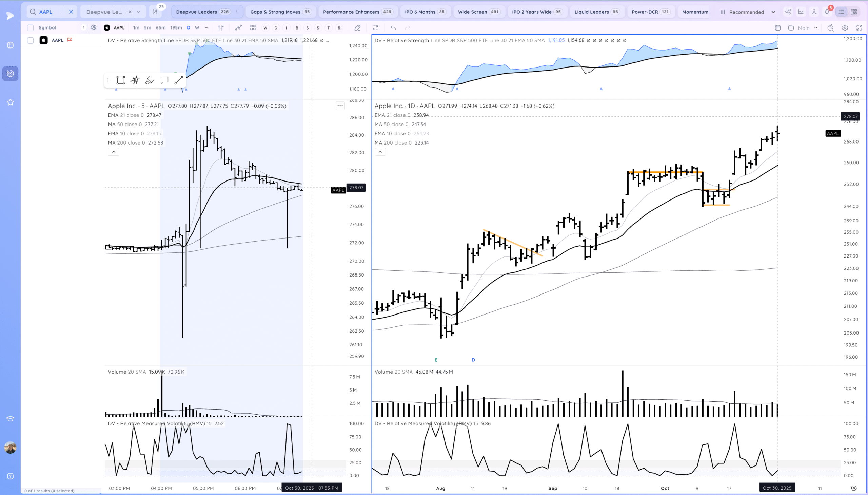This screenshot has width=868, height=495.
Task: Open the notifications bell with 5 alerts
Action: coord(827,12)
